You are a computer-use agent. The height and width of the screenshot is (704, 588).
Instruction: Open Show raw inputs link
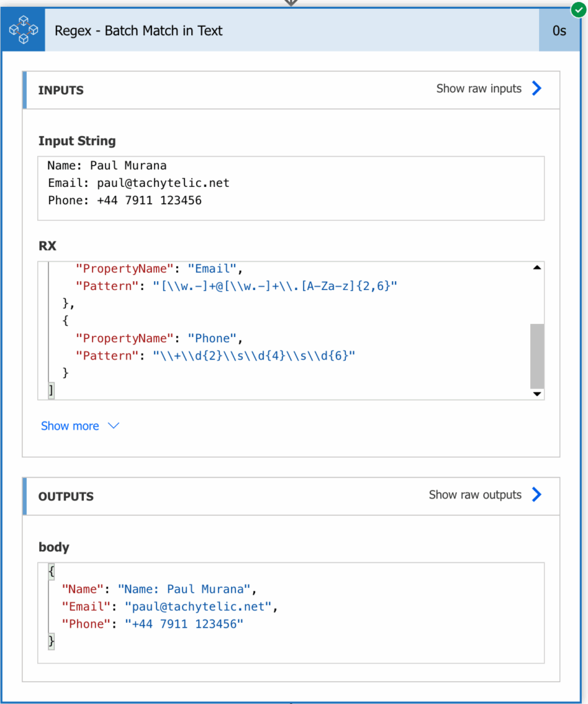(479, 89)
